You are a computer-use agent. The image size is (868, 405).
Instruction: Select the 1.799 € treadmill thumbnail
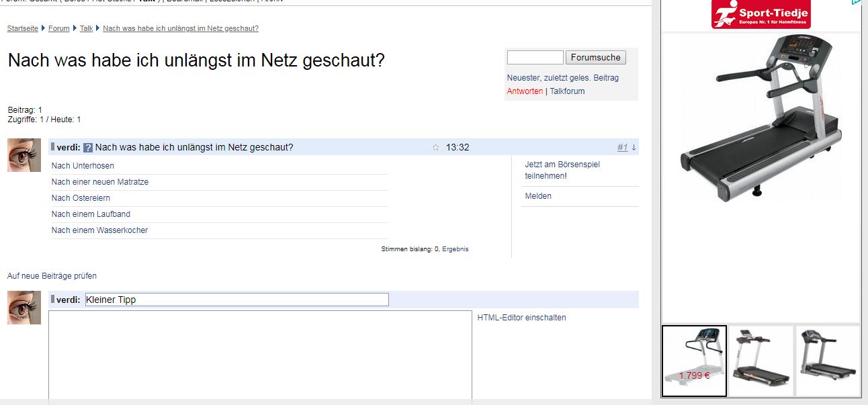(x=694, y=361)
